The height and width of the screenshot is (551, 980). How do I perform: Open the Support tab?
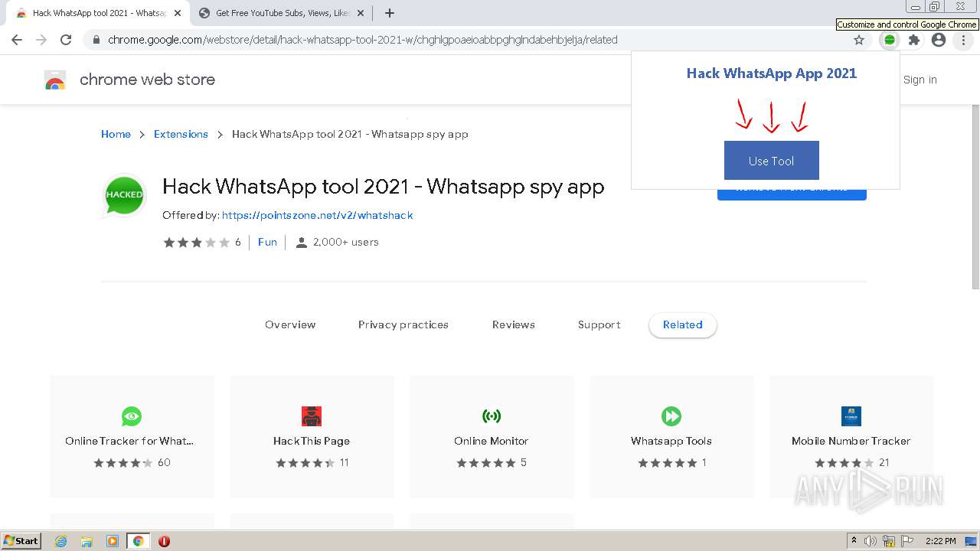(599, 324)
